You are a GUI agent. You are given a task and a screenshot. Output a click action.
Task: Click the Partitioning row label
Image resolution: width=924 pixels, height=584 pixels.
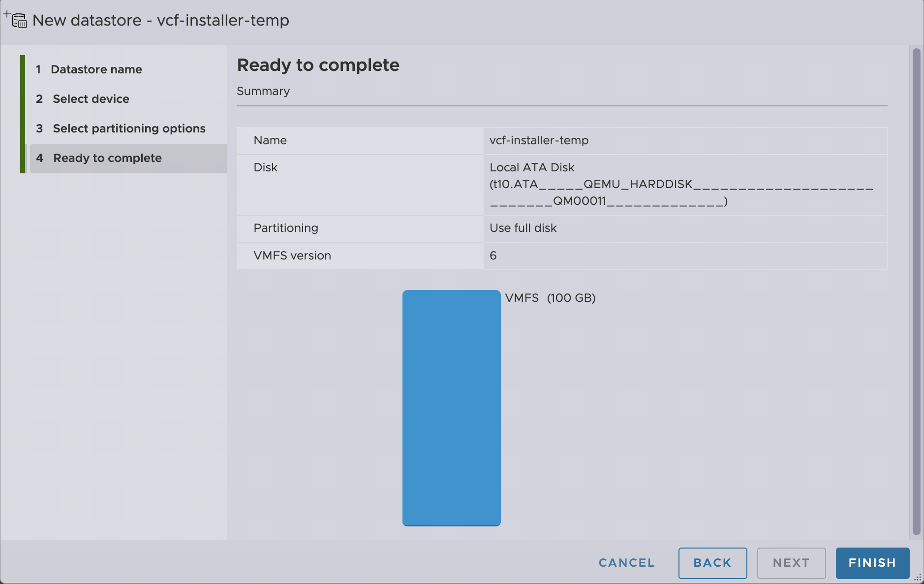(286, 228)
